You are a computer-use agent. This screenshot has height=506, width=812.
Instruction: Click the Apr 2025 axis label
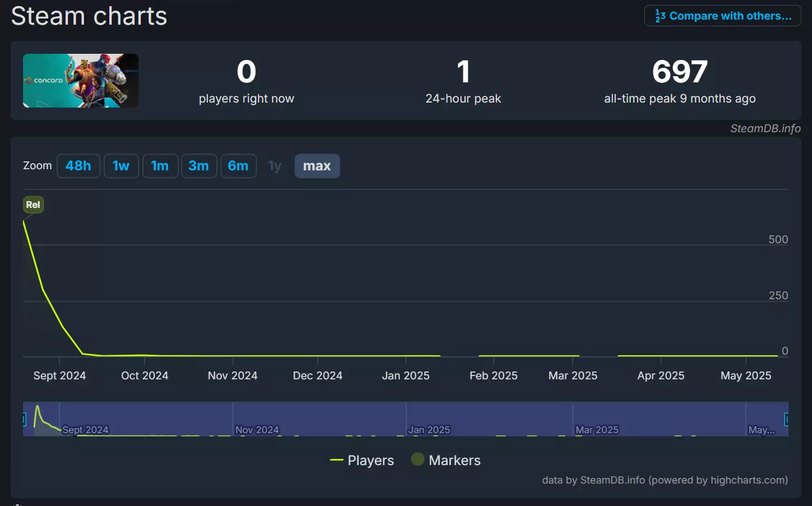[661, 375]
